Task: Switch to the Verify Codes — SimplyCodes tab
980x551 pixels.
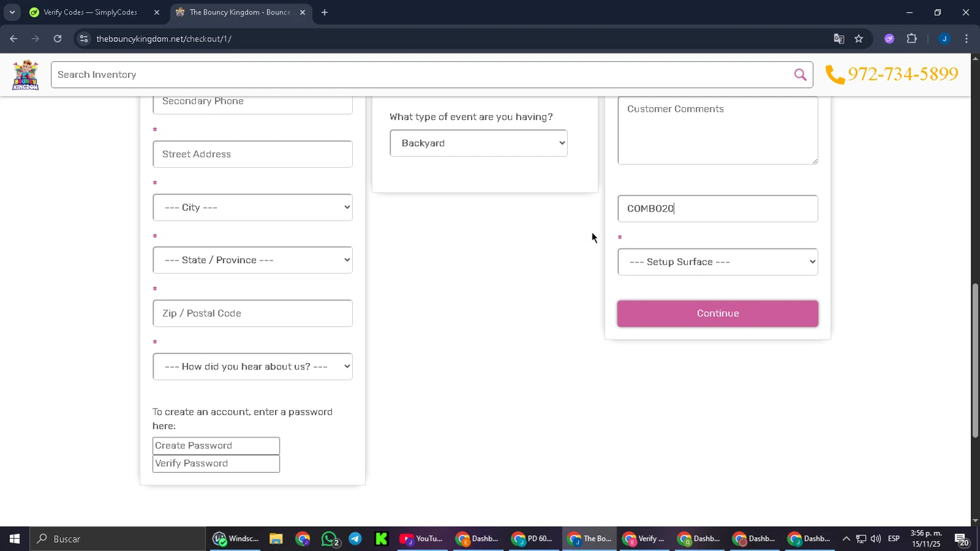Action: [93, 12]
